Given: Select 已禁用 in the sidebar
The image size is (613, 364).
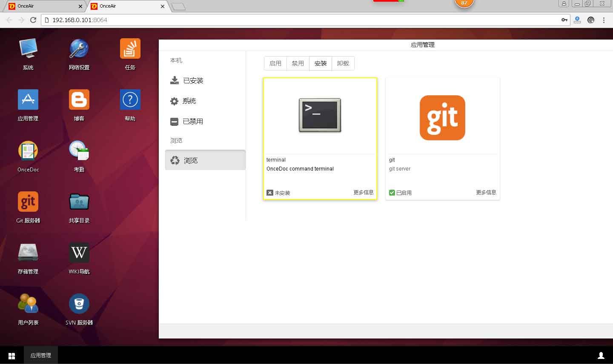Looking at the screenshot, I should pos(193,121).
